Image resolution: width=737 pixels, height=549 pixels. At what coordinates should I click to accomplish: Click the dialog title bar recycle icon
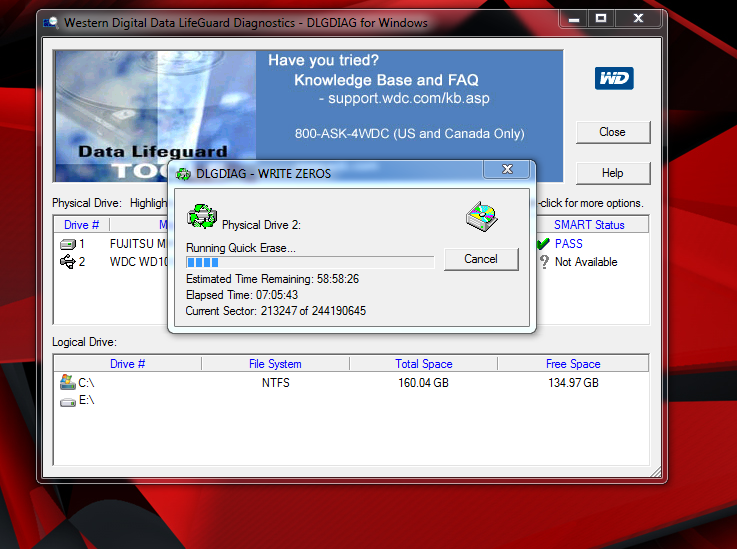pyautogui.click(x=183, y=174)
